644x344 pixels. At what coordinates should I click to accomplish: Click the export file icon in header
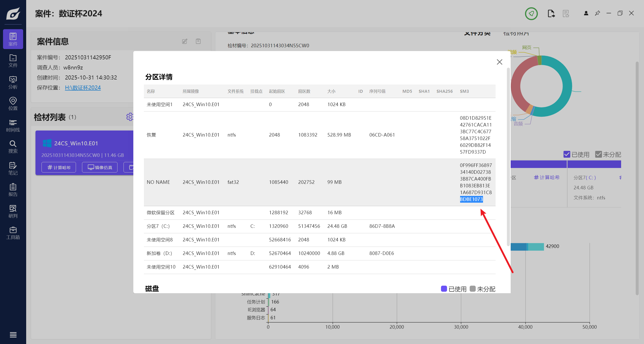click(x=551, y=14)
